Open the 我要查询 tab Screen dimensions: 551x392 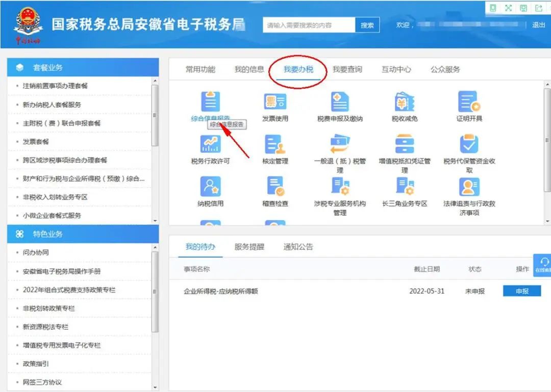pos(347,69)
